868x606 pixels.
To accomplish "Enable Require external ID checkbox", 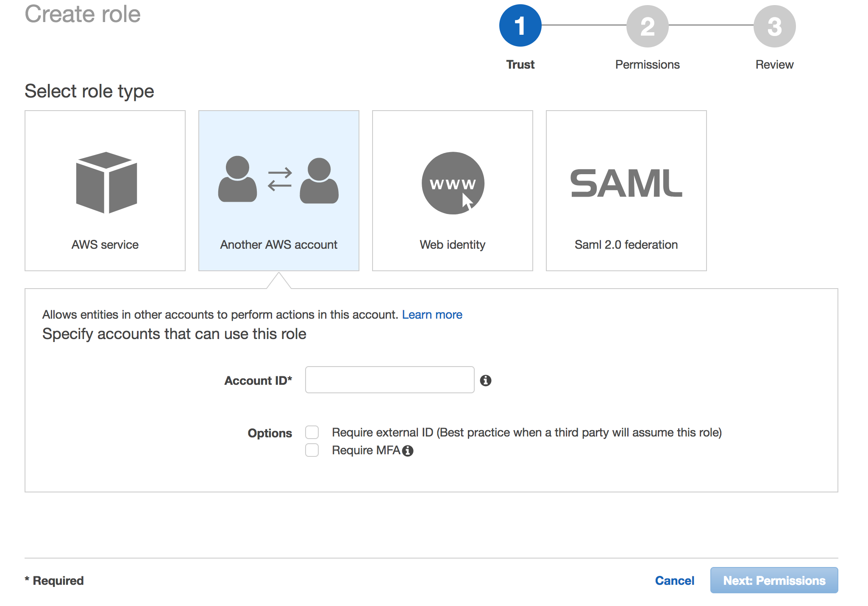I will [x=312, y=432].
